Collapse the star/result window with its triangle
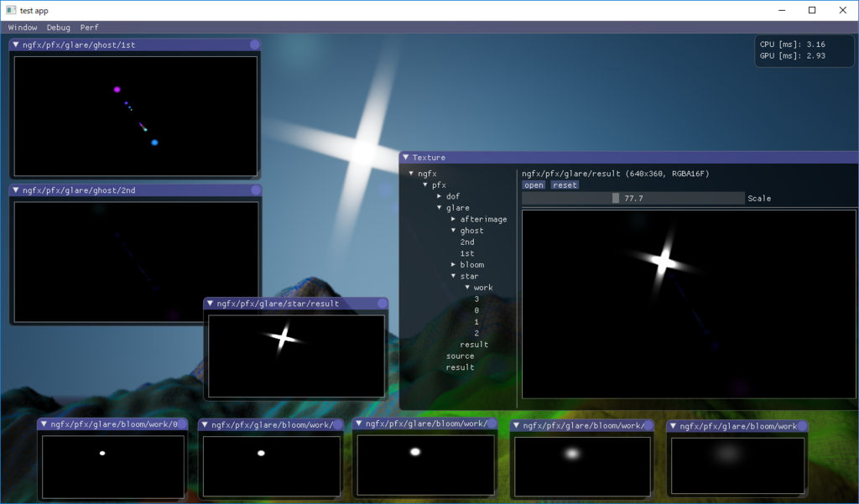The height and width of the screenshot is (504, 859). 210,304
